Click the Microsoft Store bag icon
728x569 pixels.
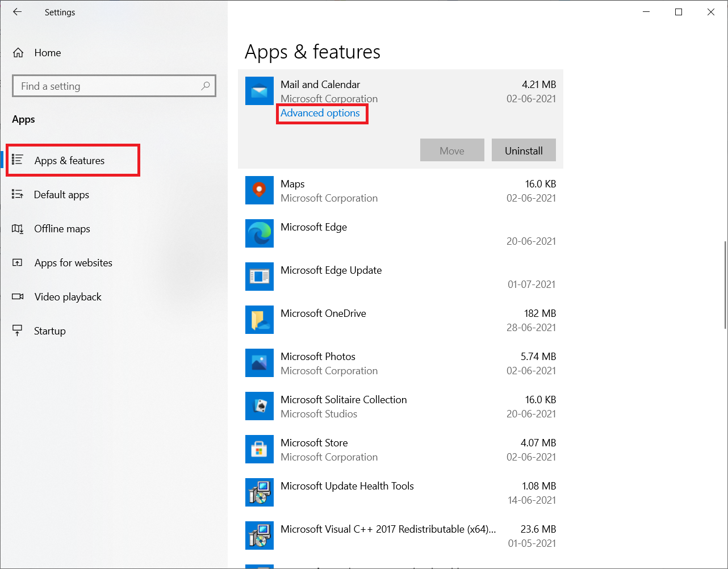(260, 449)
